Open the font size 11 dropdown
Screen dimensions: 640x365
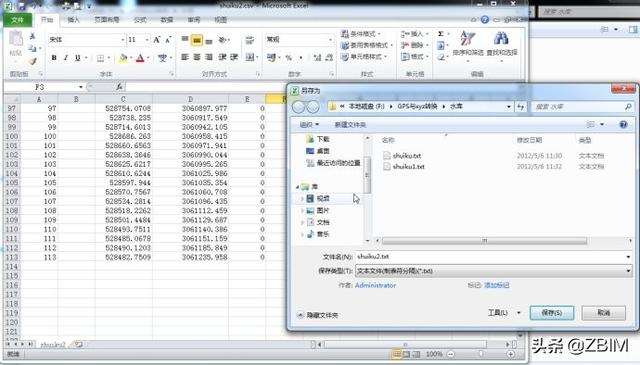[x=147, y=40]
